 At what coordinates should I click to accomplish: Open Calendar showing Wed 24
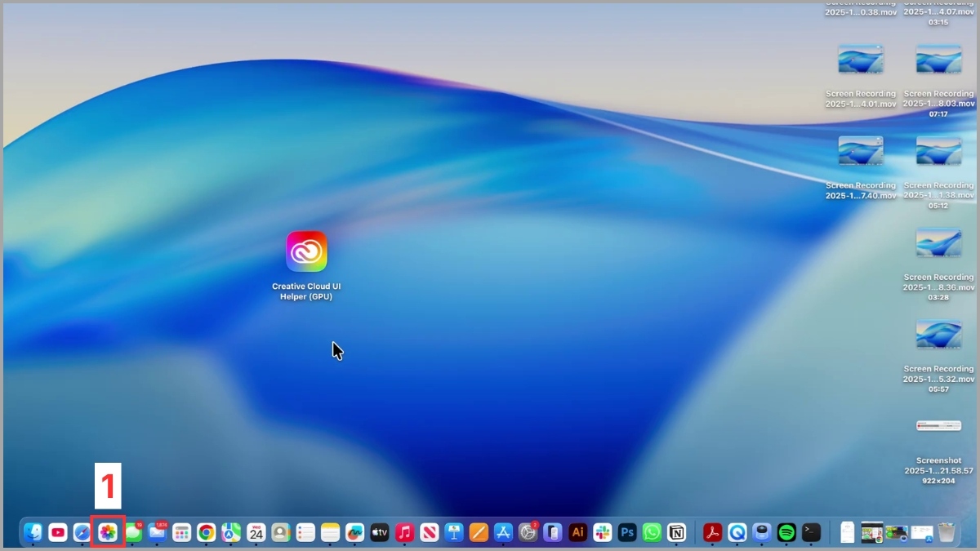[x=255, y=532]
